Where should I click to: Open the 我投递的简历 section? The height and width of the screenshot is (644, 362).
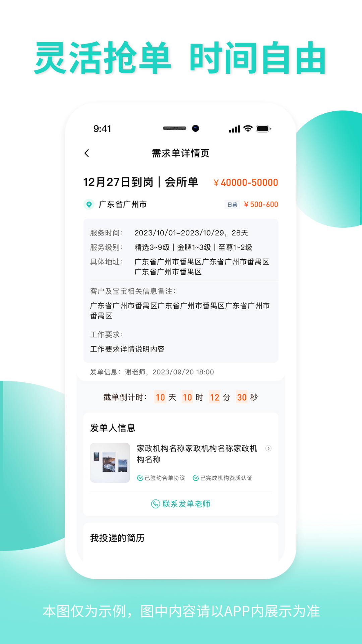click(117, 538)
